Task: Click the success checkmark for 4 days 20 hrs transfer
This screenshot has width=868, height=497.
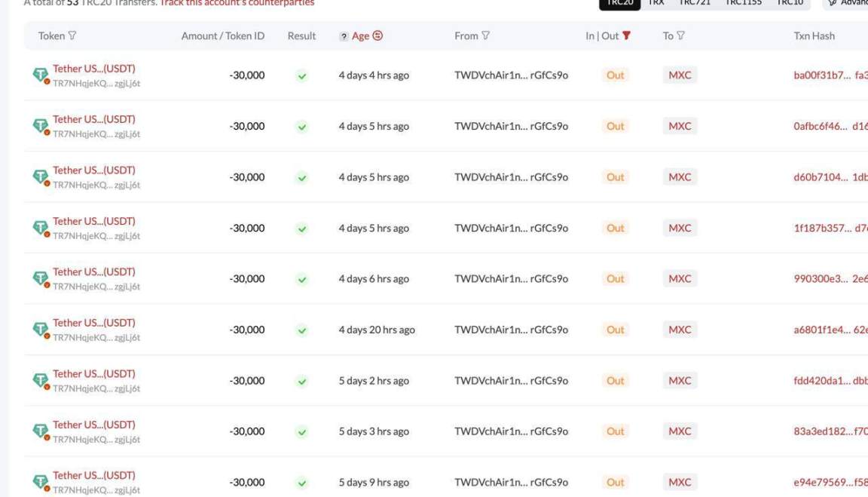Action: click(301, 330)
